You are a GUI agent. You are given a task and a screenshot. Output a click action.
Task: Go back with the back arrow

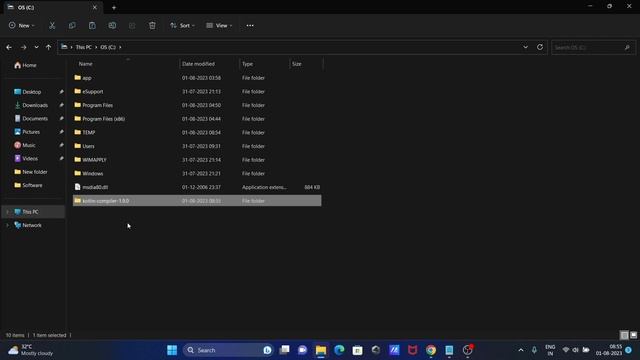(9, 47)
